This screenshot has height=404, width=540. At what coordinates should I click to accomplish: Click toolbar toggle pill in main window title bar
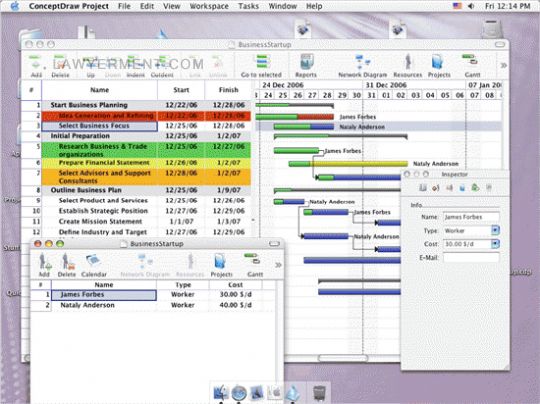(500, 44)
